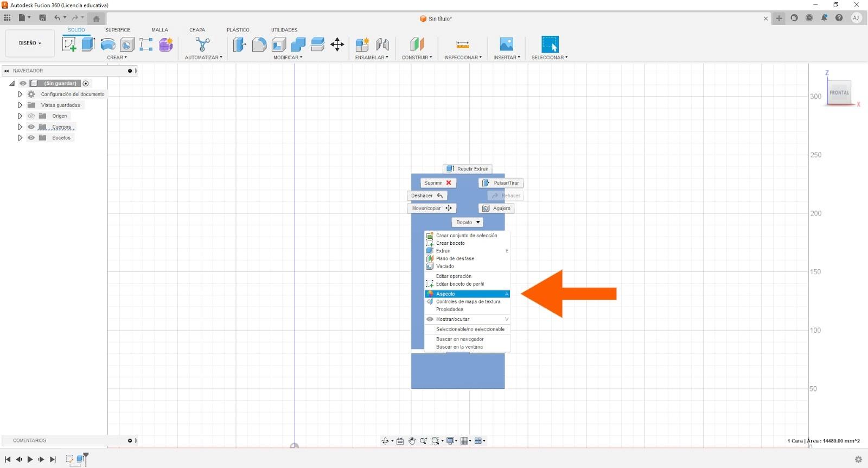Expand the Origen tree node
This screenshot has width=868, height=468.
20,116
